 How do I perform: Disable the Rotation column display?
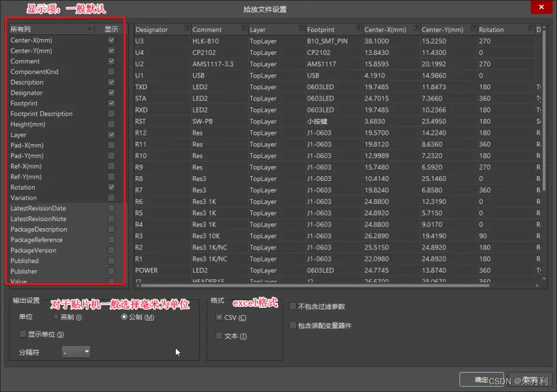(x=110, y=187)
